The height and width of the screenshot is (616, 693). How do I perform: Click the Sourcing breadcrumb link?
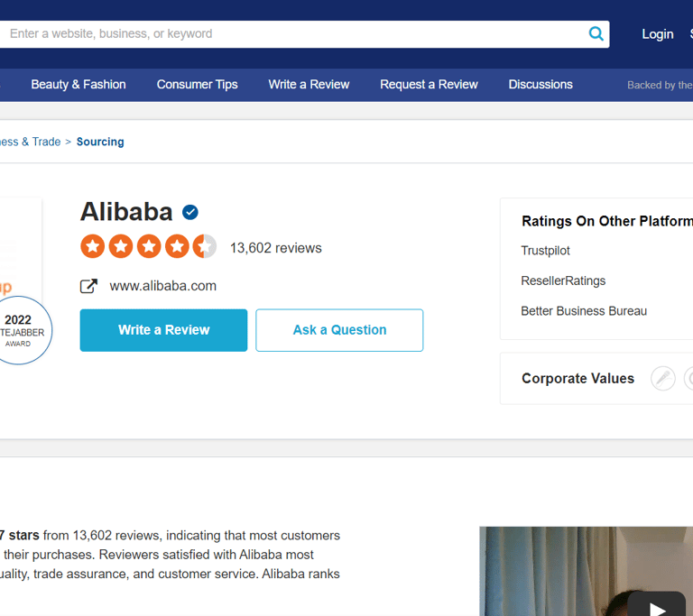[100, 142]
